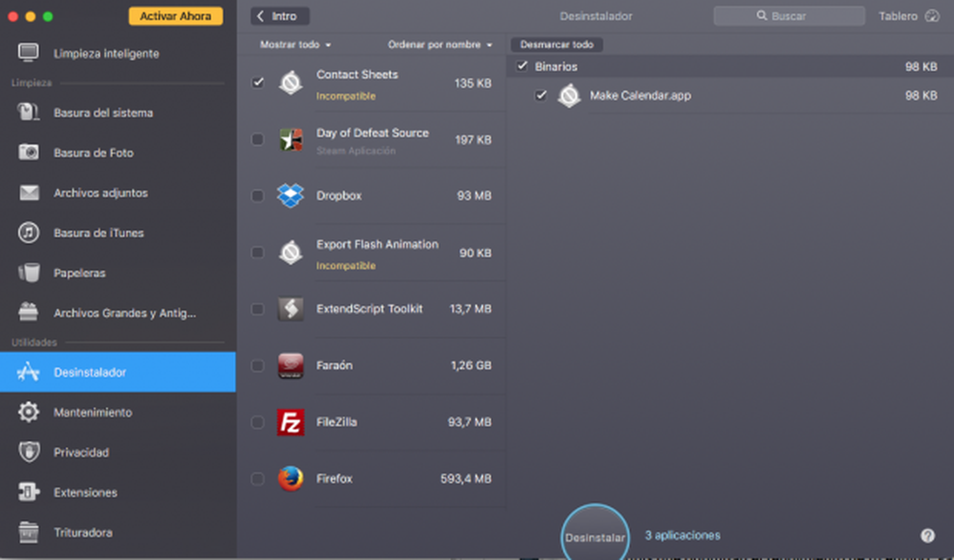Click the Trituradora shredder icon
The height and width of the screenshot is (560, 954).
tap(28, 532)
